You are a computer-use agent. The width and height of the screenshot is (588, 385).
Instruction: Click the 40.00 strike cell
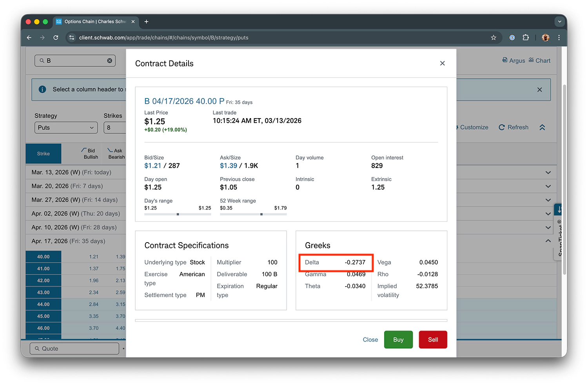click(x=44, y=257)
